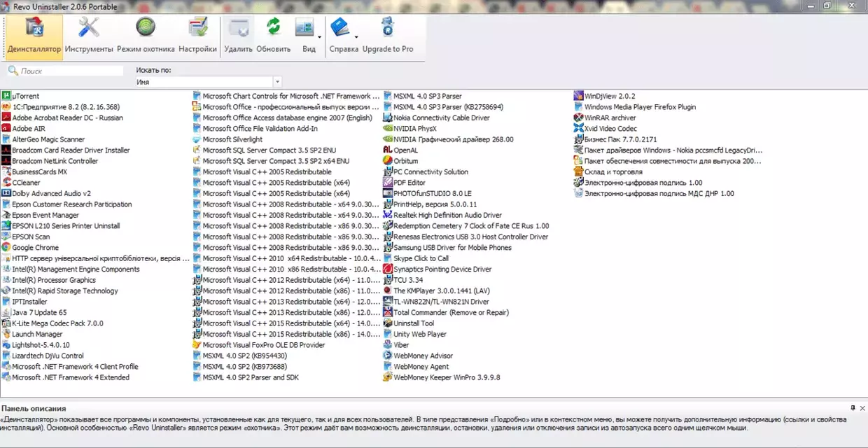Screen dimensions: 868x448
Task: Select the Google Chrome icon
Action: 6,248
